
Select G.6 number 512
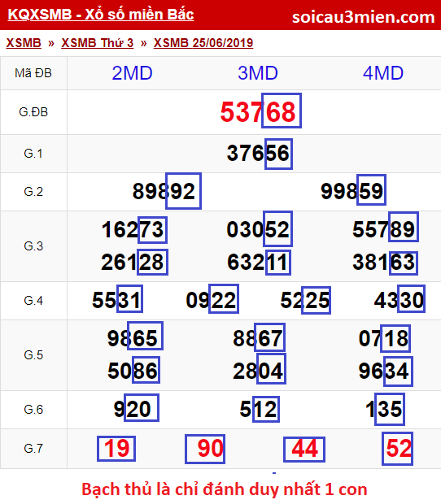pyautogui.click(x=258, y=409)
